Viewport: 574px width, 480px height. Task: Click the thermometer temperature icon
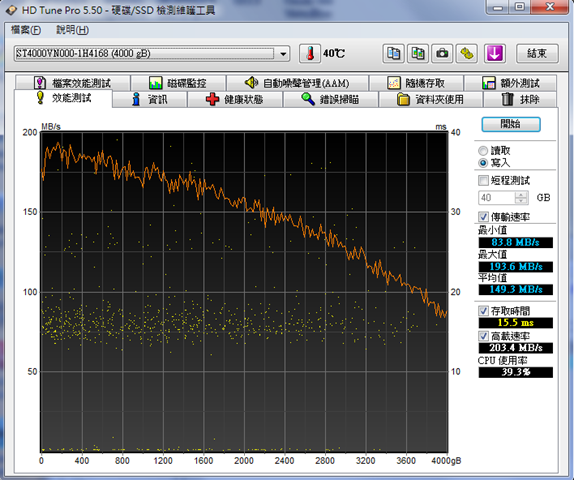(x=310, y=53)
